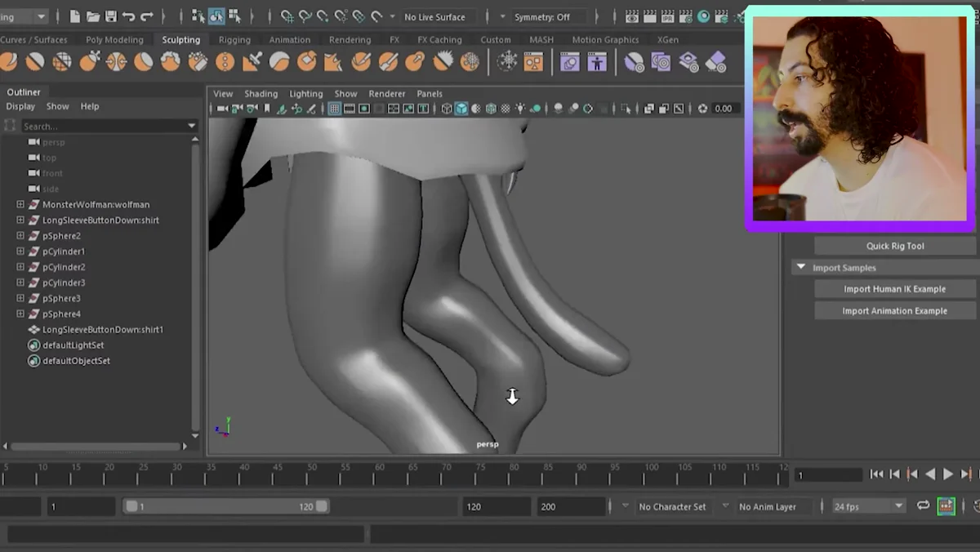Toggle Use All Lights bulb icon
Viewport: 980px width, 552px height.
(x=521, y=109)
